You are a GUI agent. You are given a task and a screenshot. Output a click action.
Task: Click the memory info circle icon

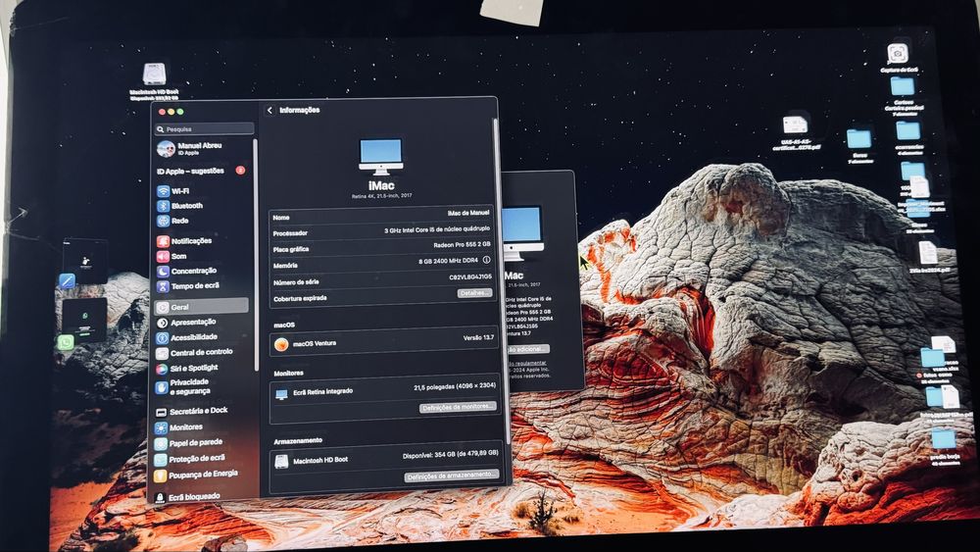(486, 260)
